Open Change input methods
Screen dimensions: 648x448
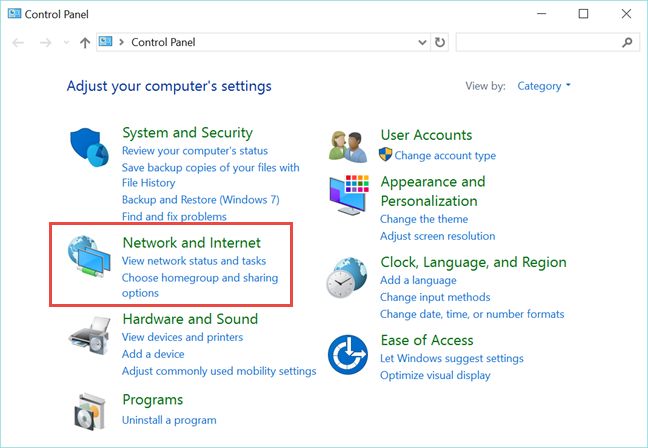tap(435, 297)
